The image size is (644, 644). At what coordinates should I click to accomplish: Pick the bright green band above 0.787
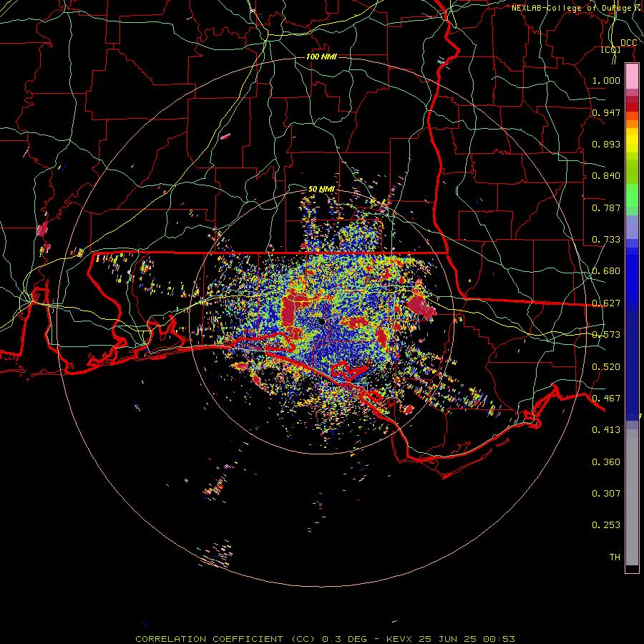tap(632, 195)
